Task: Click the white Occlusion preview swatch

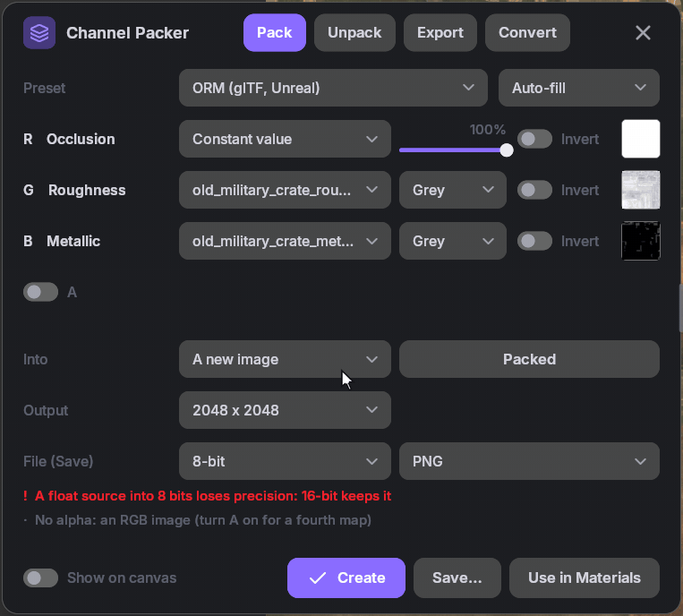Action: click(x=640, y=139)
